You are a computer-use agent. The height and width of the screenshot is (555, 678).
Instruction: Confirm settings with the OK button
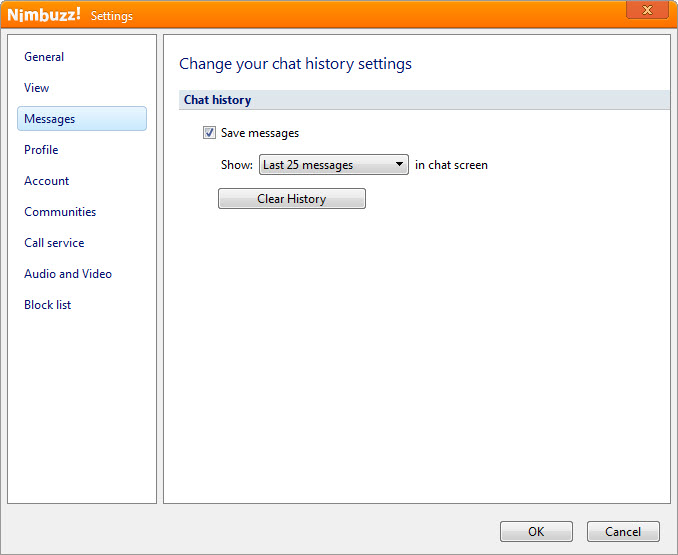coord(536,532)
